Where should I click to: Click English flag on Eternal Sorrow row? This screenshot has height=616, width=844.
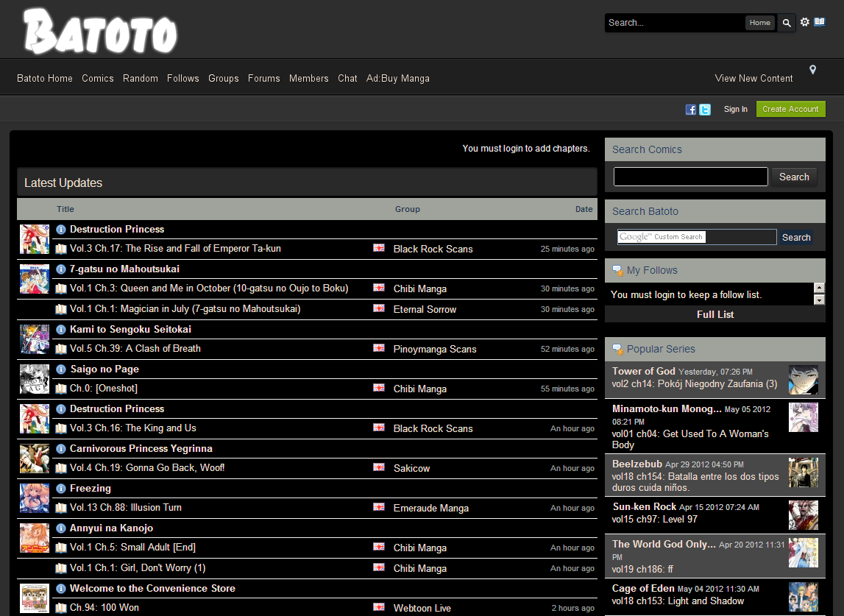(x=379, y=308)
